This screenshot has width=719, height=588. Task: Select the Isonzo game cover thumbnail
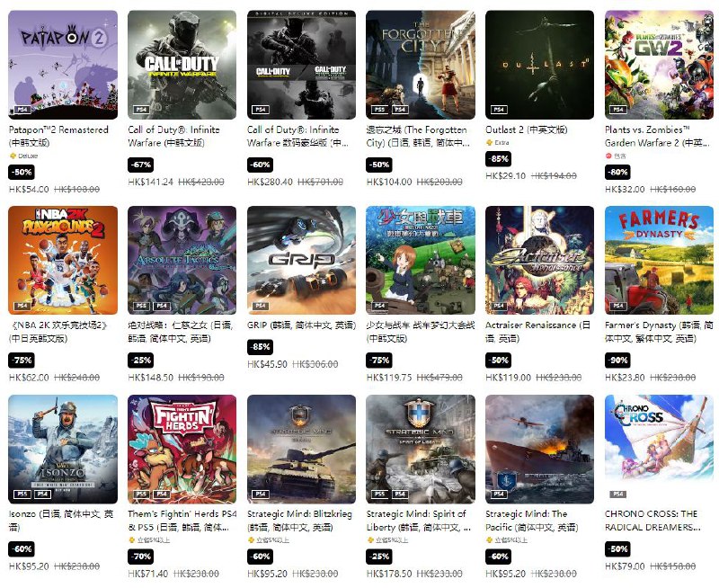pyautogui.click(x=63, y=449)
